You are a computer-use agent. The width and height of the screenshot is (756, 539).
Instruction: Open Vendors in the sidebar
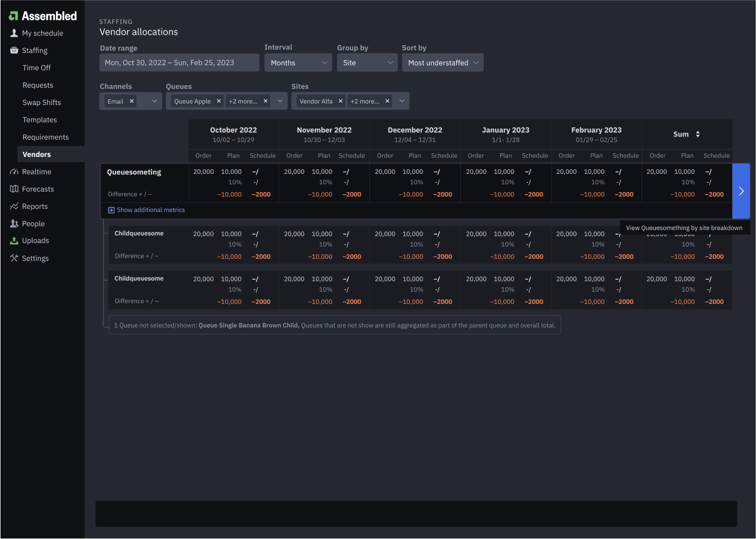coord(37,154)
